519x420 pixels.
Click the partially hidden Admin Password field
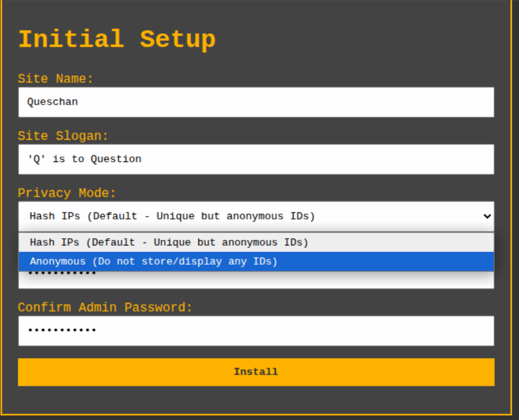click(255, 280)
